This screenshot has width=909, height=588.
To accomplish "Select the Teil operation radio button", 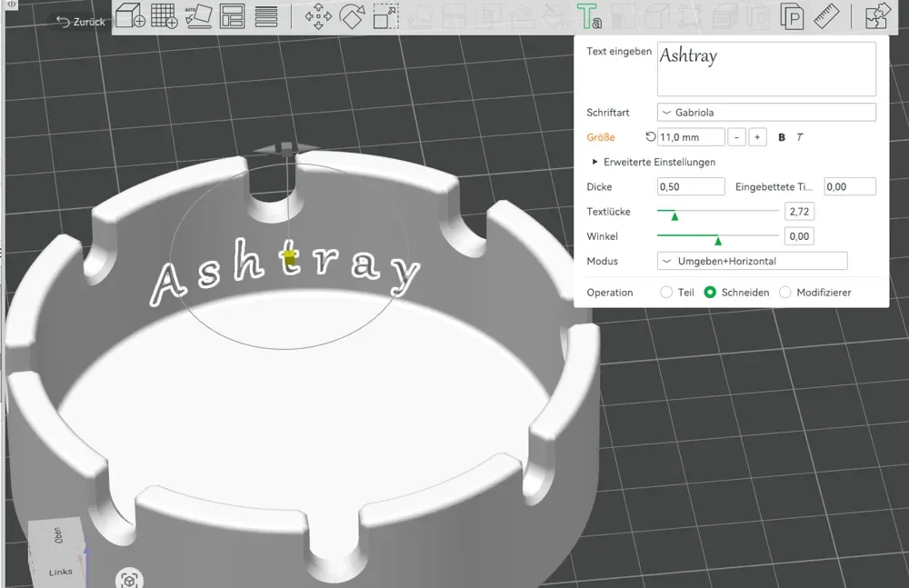I will click(x=666, y=293).
